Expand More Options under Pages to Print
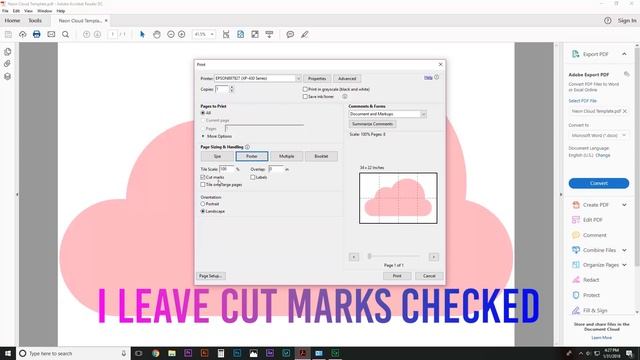 [x=216, y=136]
